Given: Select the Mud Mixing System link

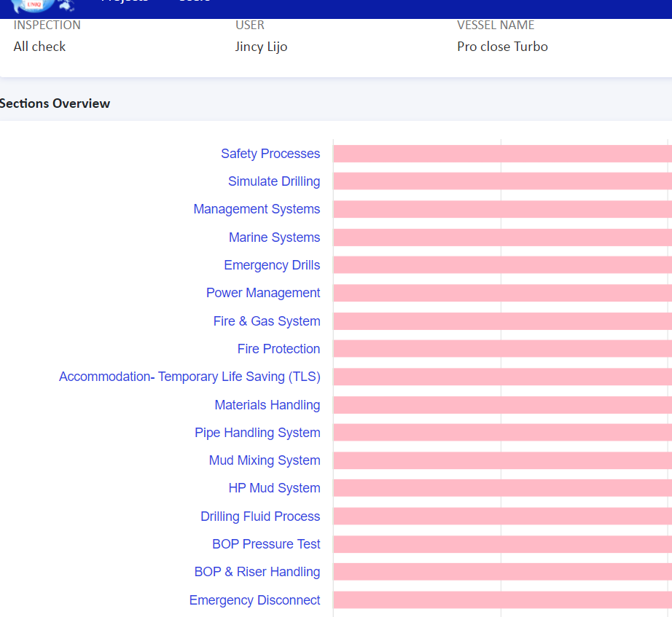Looking at the screenshot, I should tap(265, 460).
